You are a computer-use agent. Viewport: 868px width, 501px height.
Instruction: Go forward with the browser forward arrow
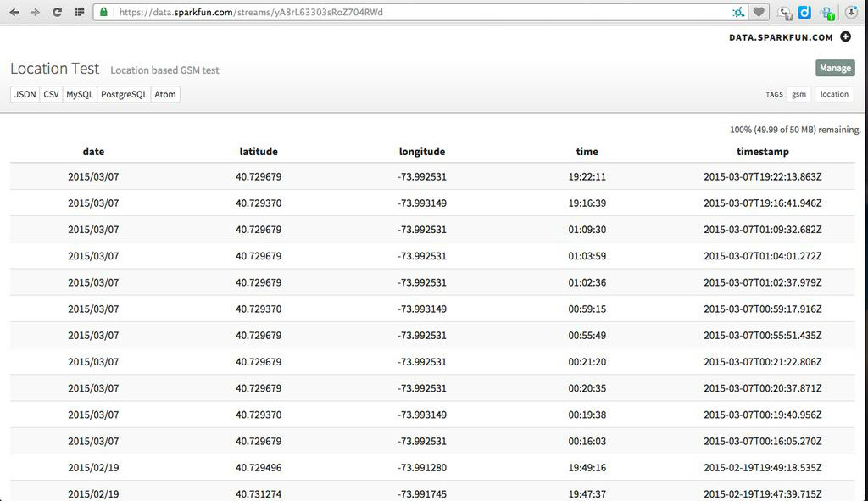[35, 12]
